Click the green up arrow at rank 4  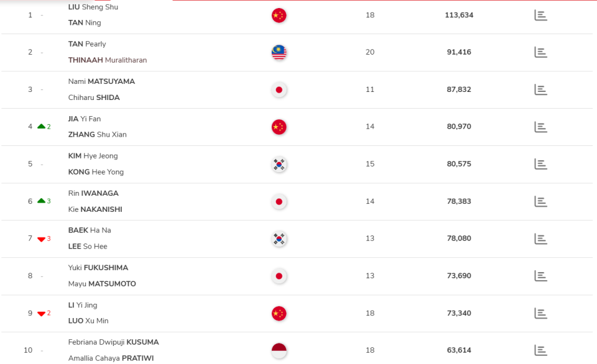(42, 127)
